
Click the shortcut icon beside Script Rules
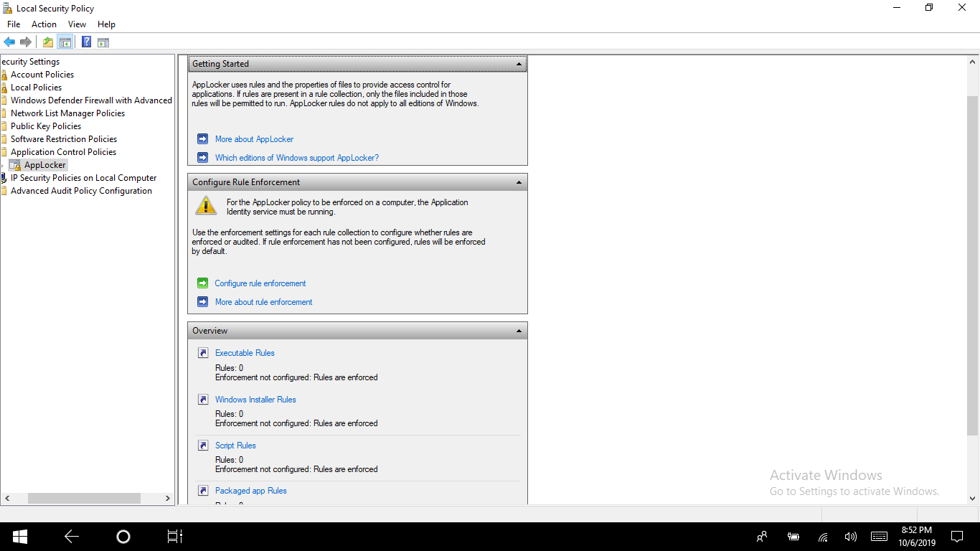tap(203, 446)
